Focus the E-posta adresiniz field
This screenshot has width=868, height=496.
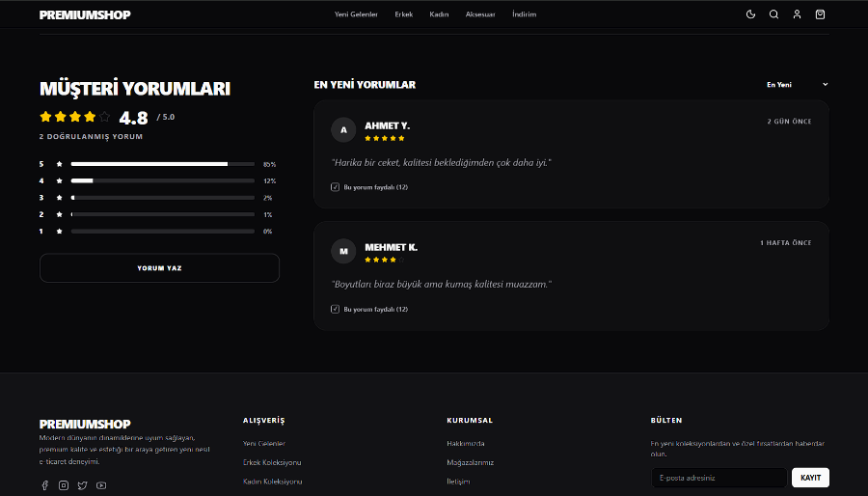tap(719, 478)
